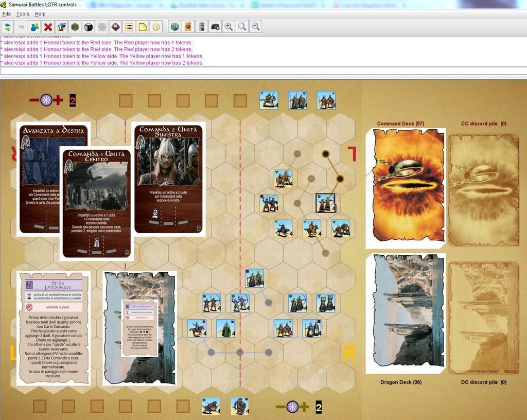Open the yellow notes toolbar icon

click(x=143, y=27)
